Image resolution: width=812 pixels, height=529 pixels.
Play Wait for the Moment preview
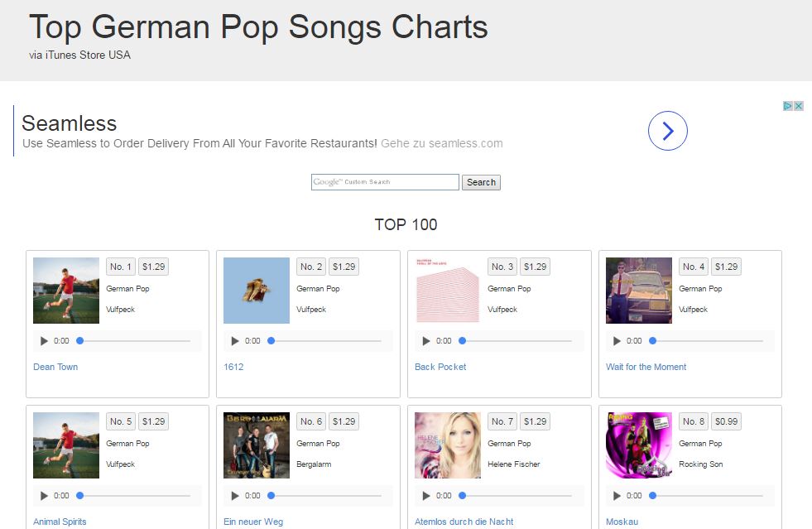[617, 341]
